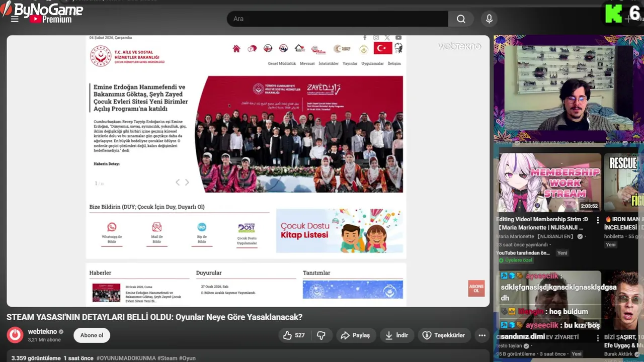Viewport: 644px width, 362px height.
Task: Open Mevzuat menu item
Action: 307,64
